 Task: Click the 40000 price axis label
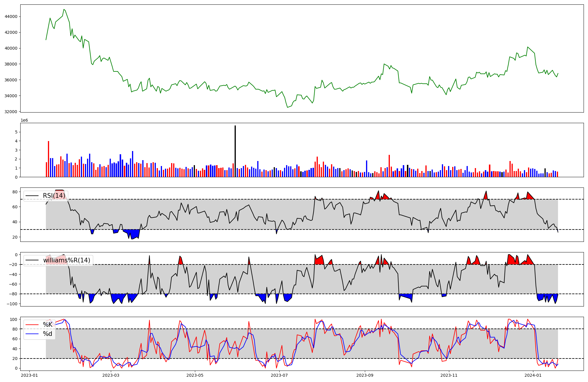[x=11, y=48]
